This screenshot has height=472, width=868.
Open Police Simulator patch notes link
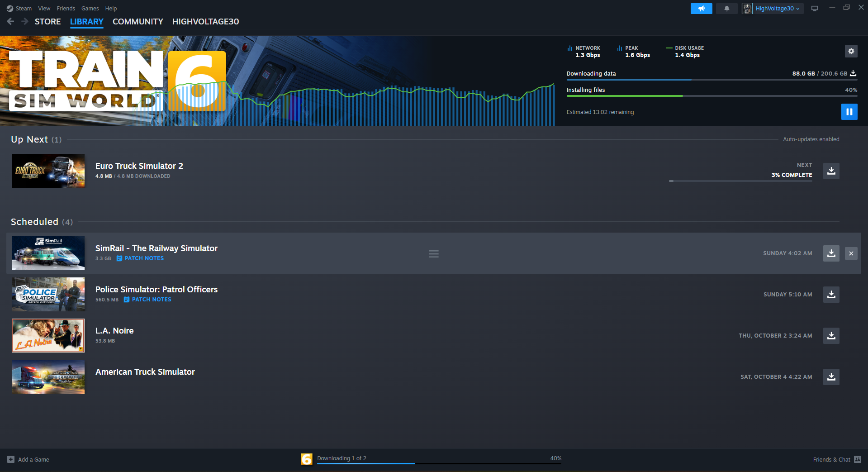click(151, 300)
